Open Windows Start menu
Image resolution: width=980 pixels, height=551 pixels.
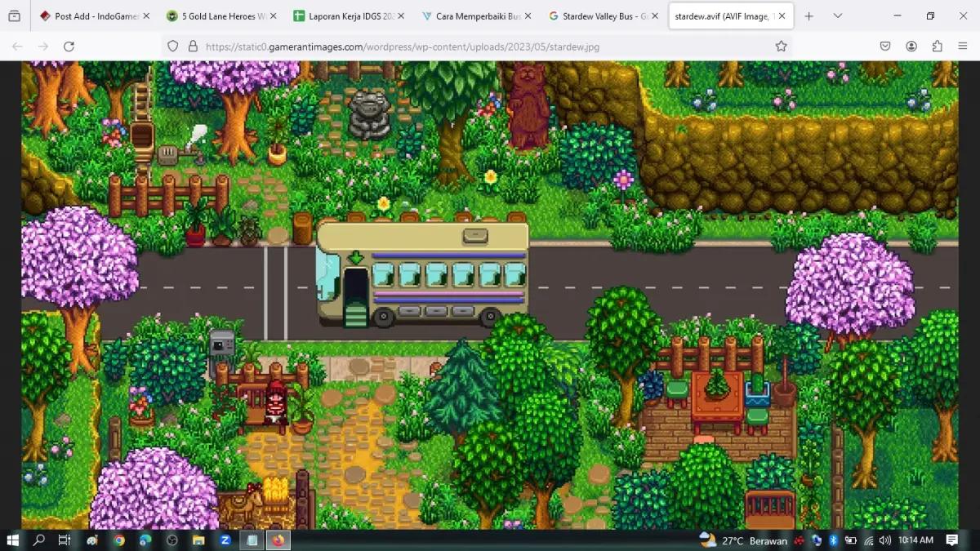[x=13, y=540]
